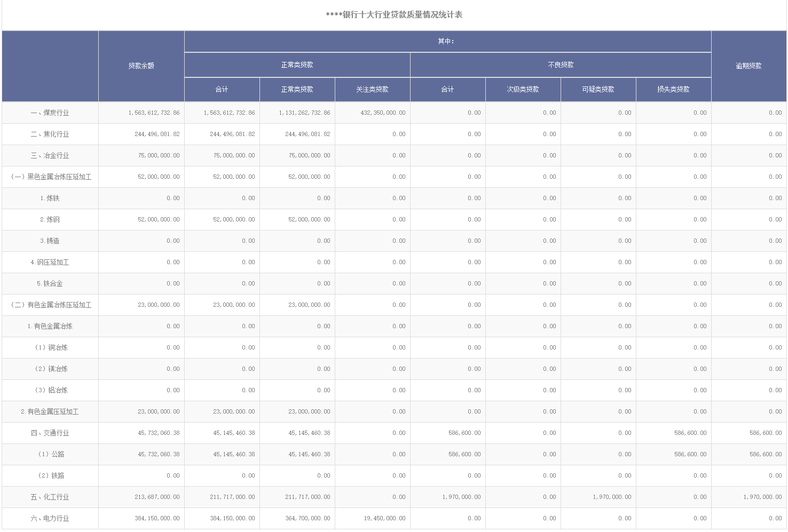Select row label 1.炼铁
The height and width of the screenshot is (532, 788).
tap(50, 198)
